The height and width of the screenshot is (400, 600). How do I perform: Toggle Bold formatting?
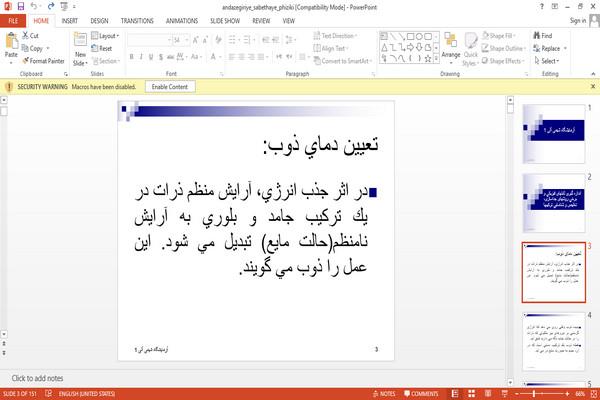131,57
